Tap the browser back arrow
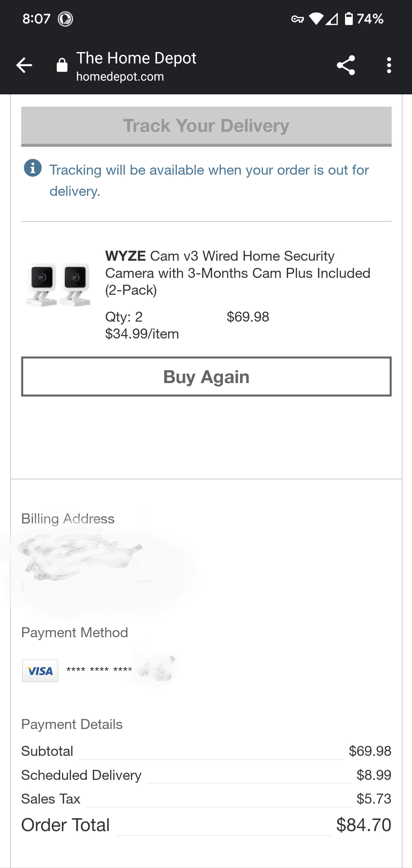412x868 pixels. pos(24,65)
